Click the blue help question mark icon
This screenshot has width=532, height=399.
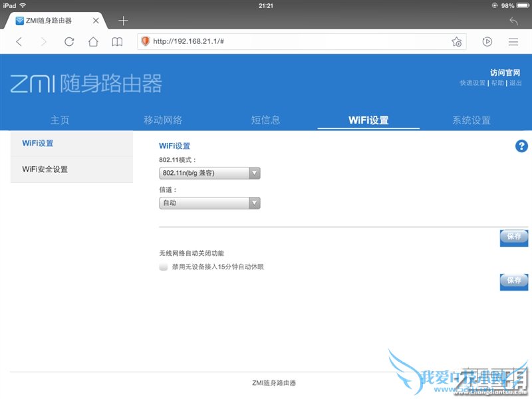pyautogui.click(x=521, y=146)
